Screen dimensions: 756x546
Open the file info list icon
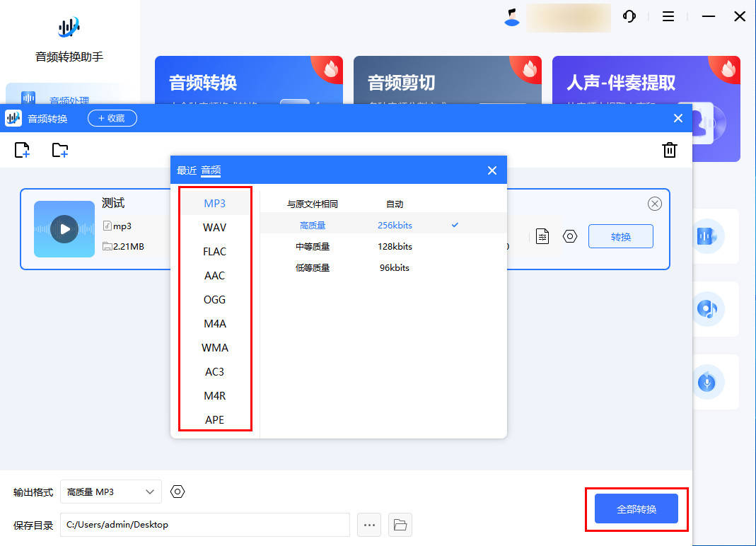(542, 236)
